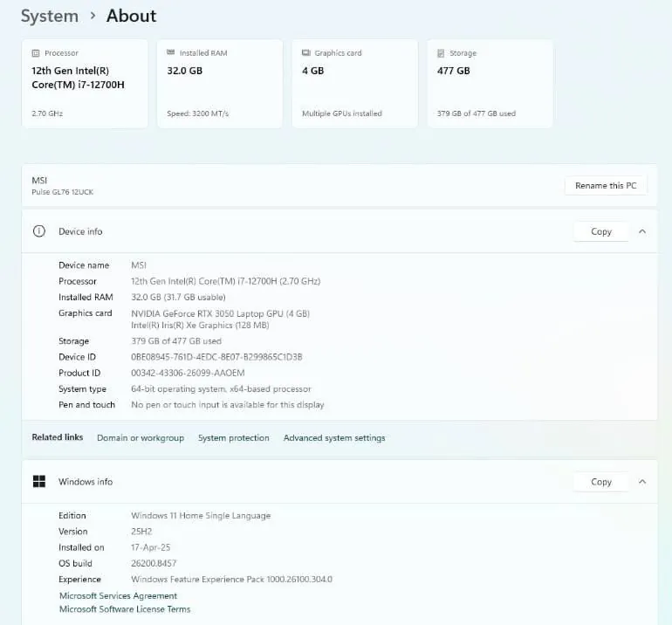Select the OS build 26200.8457 value
Image resolution: width=672 pixels, height=625 pixels.
pos(154,563)
